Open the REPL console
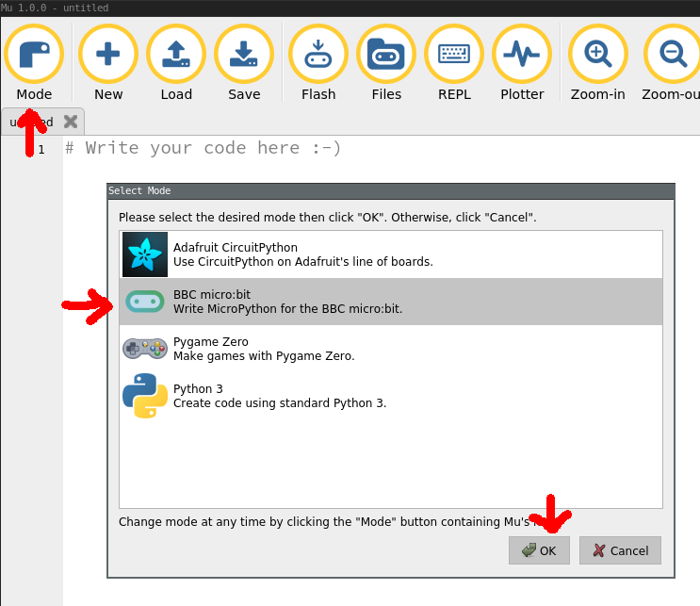This screenshot has height=606, width=700. [x=454, y=62]
